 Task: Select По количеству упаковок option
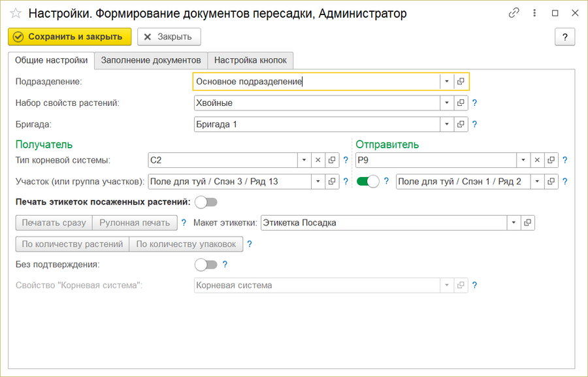[186, 244]
